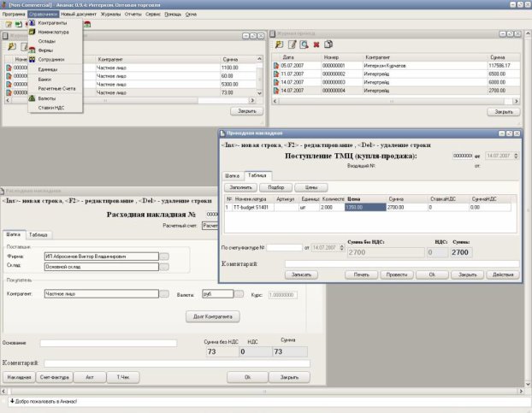Click Сумма header in right journal
This screenshot has width=532, height=413.
coord(504,57)
